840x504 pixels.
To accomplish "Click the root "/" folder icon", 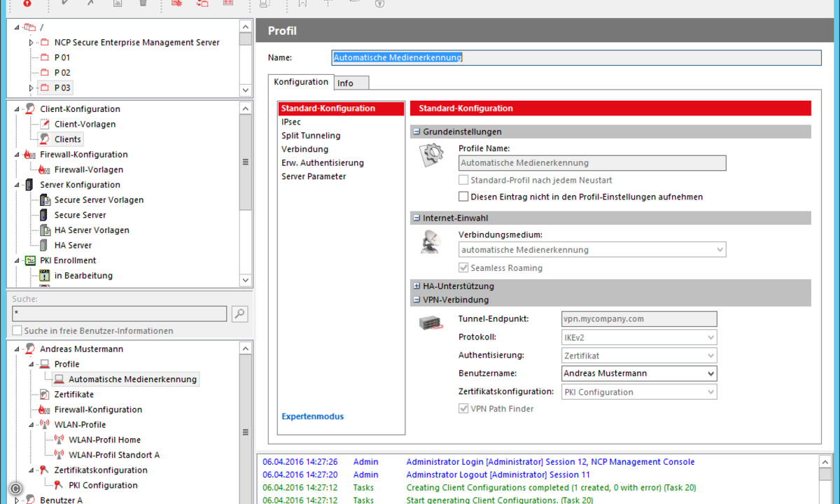I will [x=29, y=27].
